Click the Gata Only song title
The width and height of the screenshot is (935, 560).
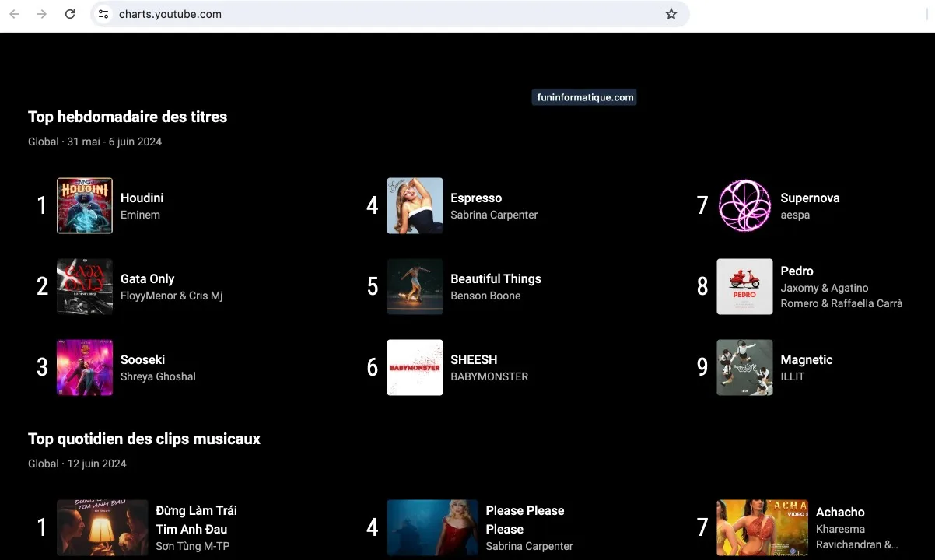(x=147, y=278)
